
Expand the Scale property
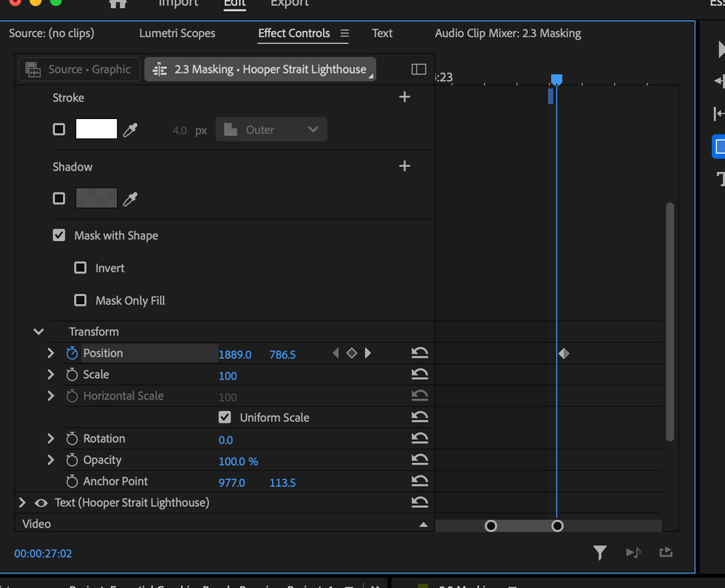pos(51,375)
